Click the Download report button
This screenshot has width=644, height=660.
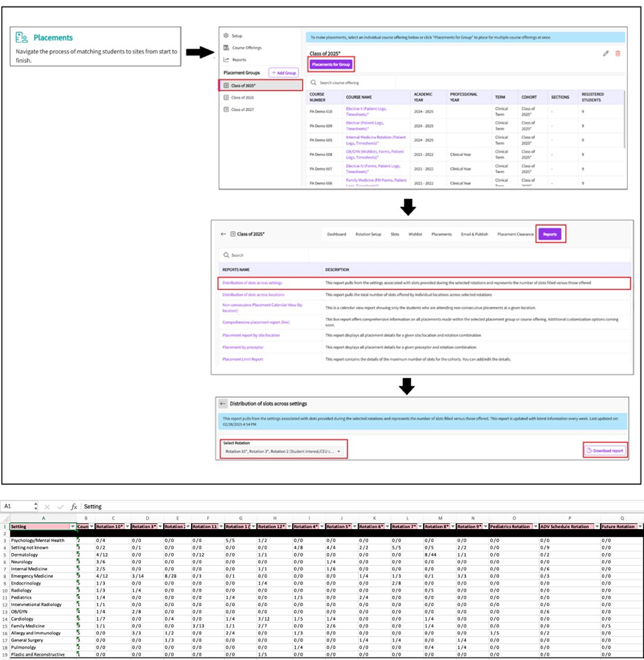(604, 451)
